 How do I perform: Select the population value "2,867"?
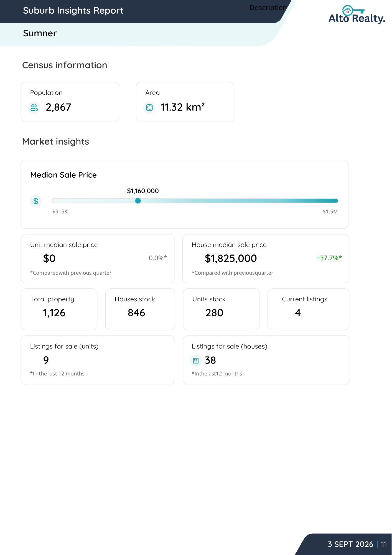point(58,107)
